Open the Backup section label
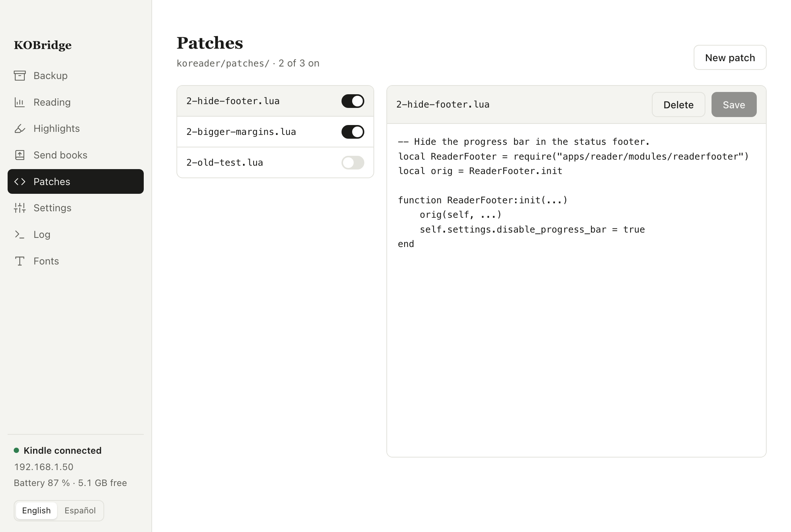 (51, 76)
